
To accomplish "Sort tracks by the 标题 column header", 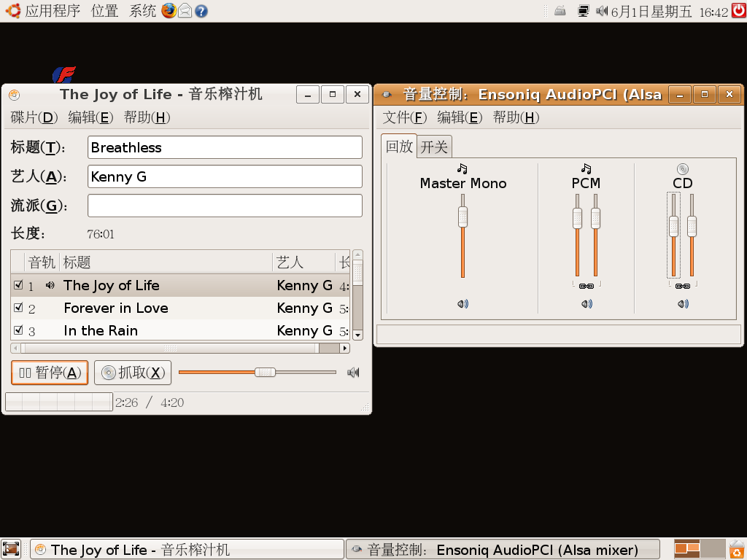I will coord(166,262).
